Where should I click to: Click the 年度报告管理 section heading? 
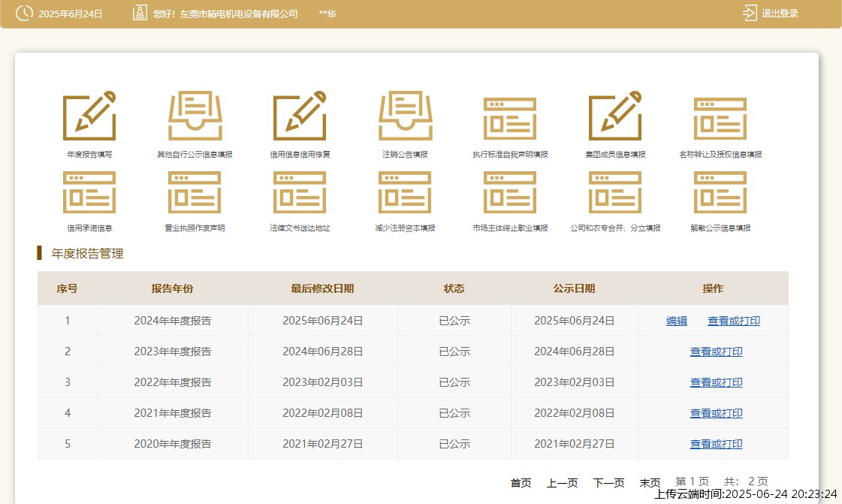(88, 253)
